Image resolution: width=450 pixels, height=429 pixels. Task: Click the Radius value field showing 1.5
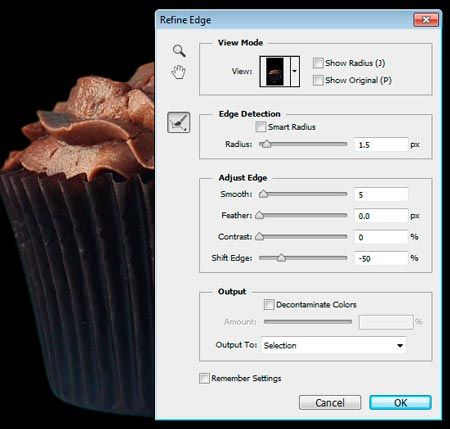tap(381, 145)
